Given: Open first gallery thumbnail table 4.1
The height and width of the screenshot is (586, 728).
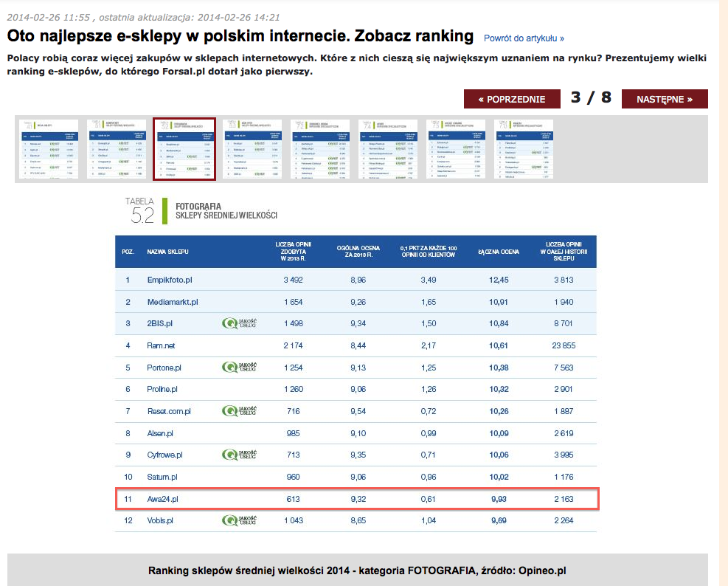Looking at the screenshot, I should click(49, 148).
